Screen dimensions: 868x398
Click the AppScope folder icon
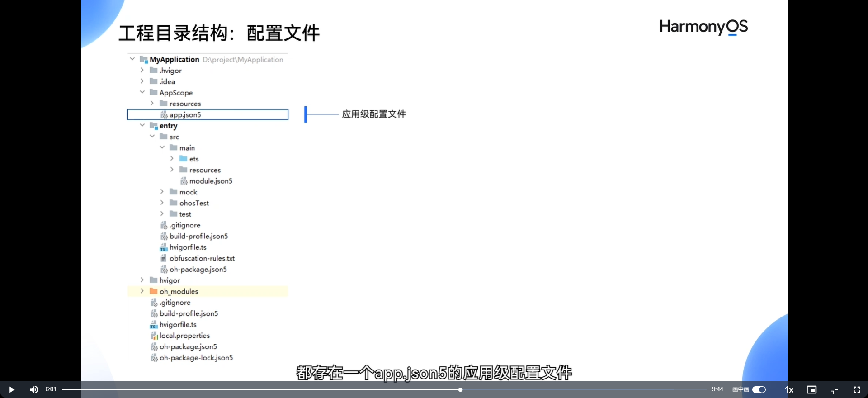[x=154, y=92]
